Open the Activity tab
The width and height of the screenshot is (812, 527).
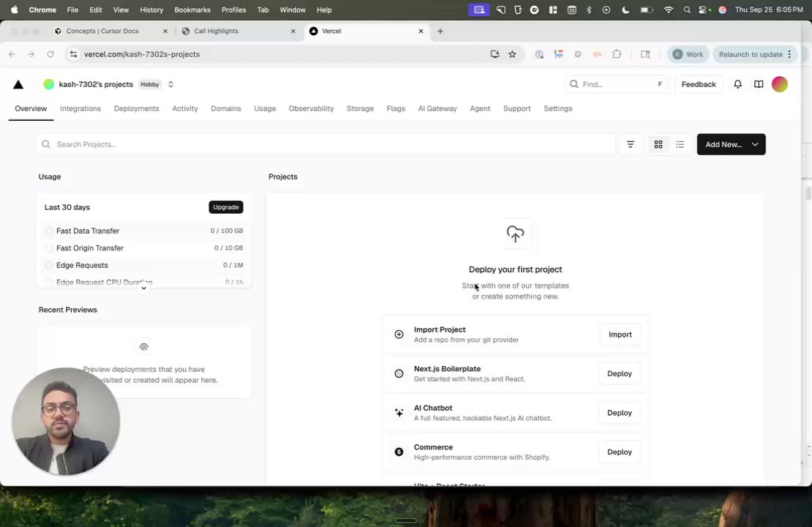pos(185,109)
